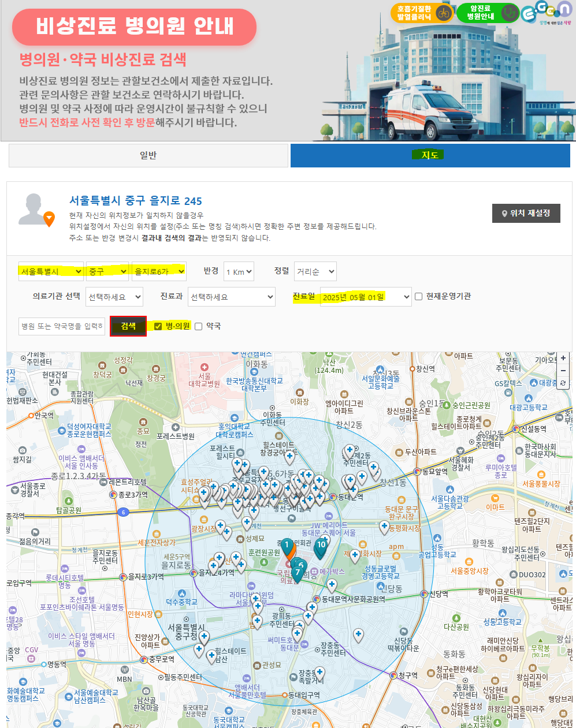Click the E-Gen logo
The image size is (576, 728).
point(546,13)
